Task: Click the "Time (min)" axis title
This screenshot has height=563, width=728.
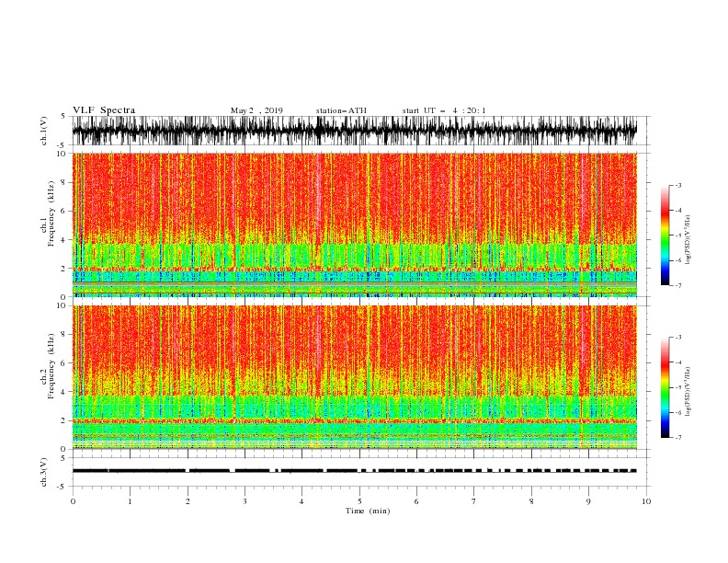Action: pyautogui.click(x=368, y=511)
